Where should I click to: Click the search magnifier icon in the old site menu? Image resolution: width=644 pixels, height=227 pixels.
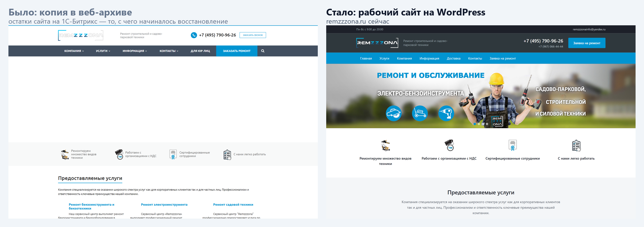pyautogui.click(x=263, y=51)
